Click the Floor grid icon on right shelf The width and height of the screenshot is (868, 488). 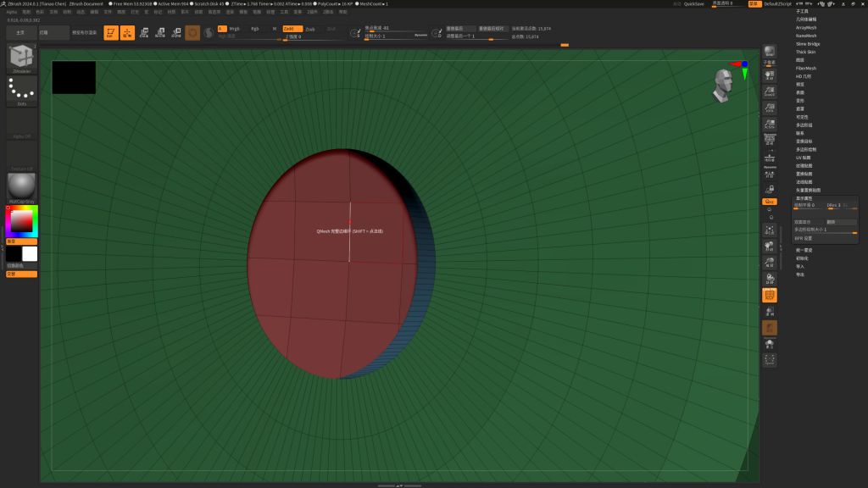tap(770, 158)
